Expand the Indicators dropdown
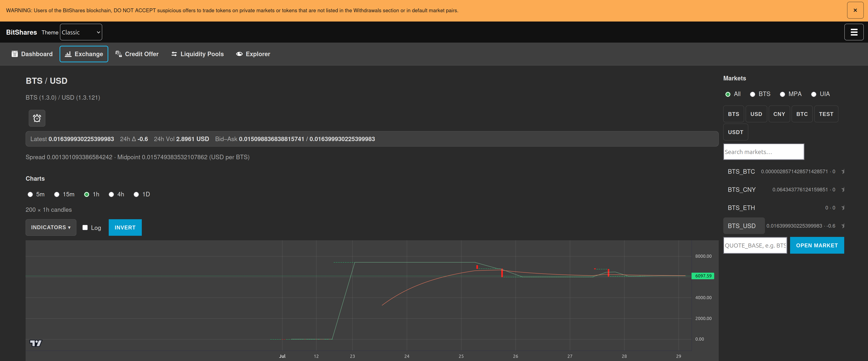Screen dimensions: 868x361 pos(51,228)
